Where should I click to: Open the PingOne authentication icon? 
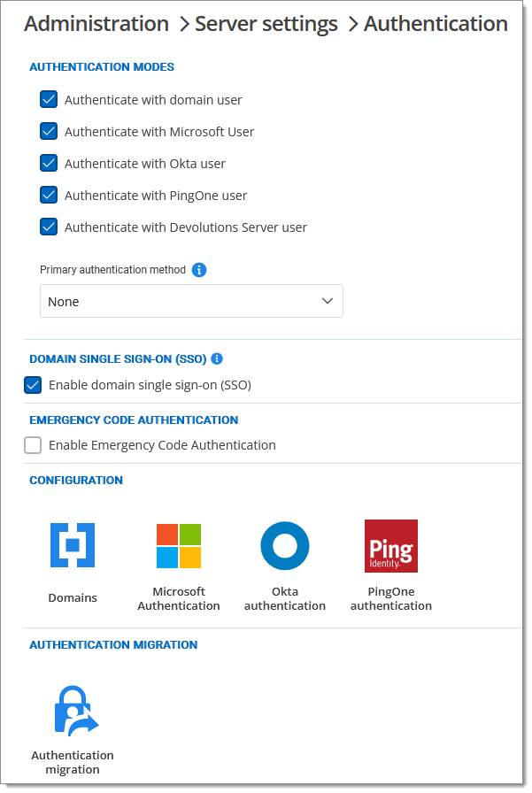pyautogui.click(x=391, y=545)
